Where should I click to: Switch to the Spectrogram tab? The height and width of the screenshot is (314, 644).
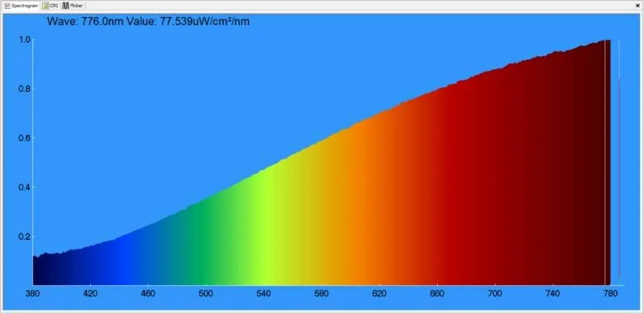click(x=21, y=6)
